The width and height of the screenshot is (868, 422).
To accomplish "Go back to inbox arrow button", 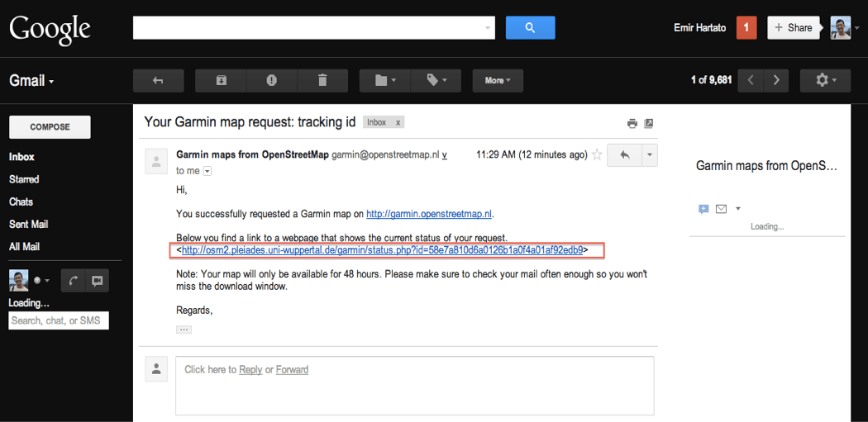I will [159, 81].
